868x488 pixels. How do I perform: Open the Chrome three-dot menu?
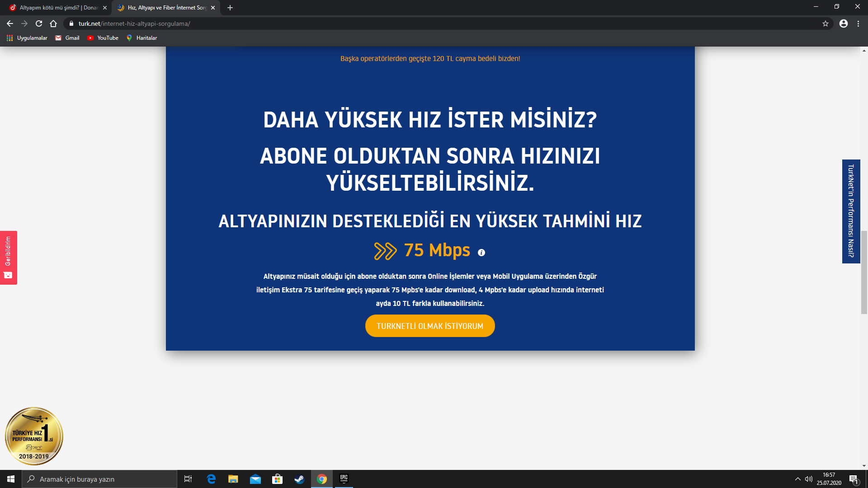[858, 23]
